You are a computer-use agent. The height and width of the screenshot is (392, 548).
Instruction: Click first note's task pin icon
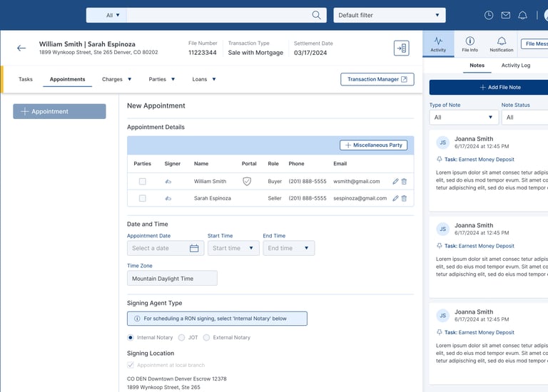coord(440,159)
